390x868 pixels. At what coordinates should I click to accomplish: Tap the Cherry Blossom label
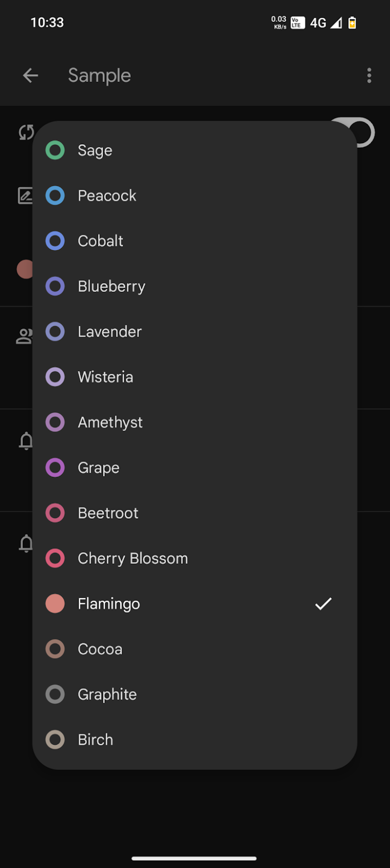click(x=133, y=558)
